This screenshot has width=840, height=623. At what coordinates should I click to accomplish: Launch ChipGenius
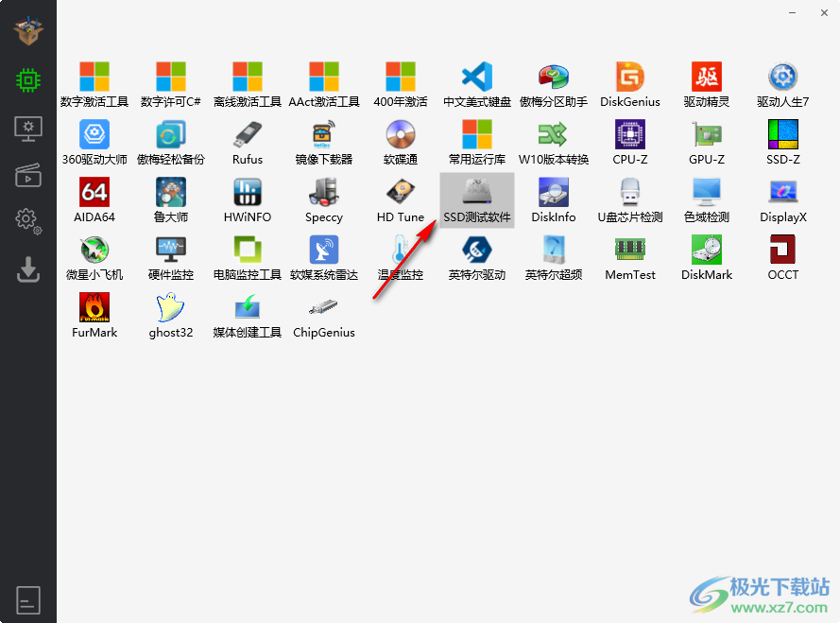pyautogui.click(x=324, y=316)
